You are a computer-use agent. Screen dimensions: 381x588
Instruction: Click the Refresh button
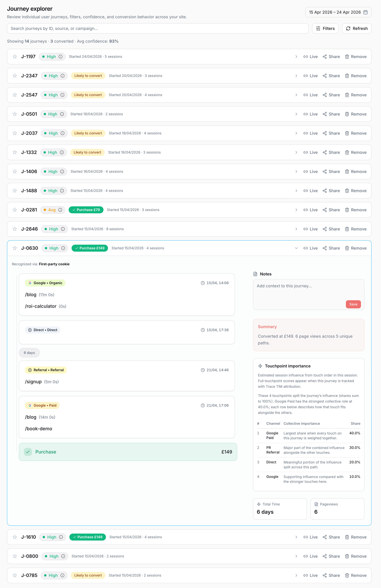pyautogui.click(x=356, y=28)
